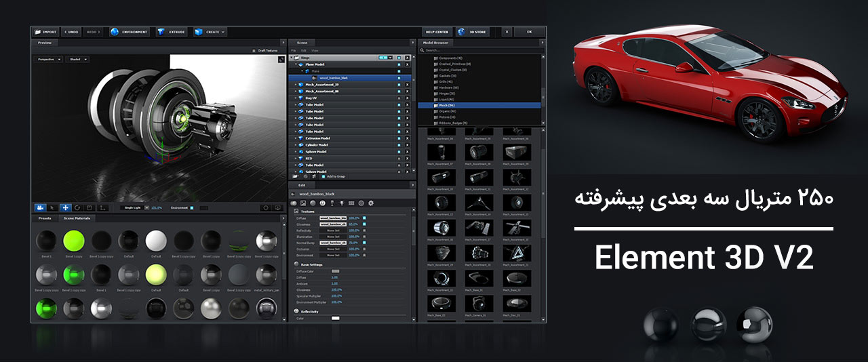Select the arrow pointer tool in preview

tap(52, 208)
